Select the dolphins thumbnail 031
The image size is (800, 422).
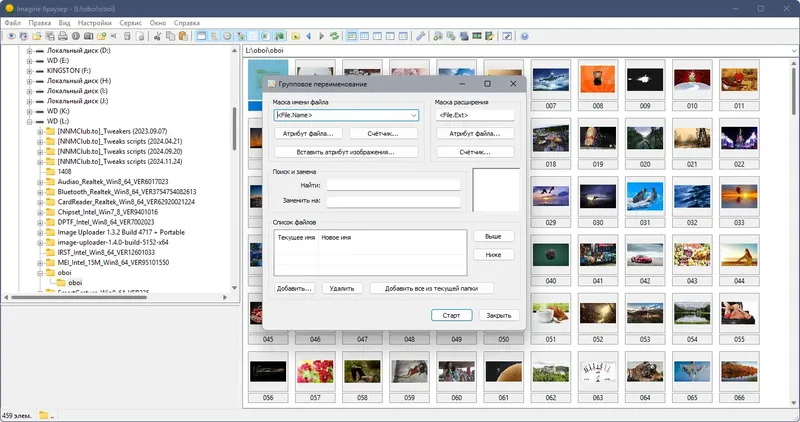pos(645,197)
